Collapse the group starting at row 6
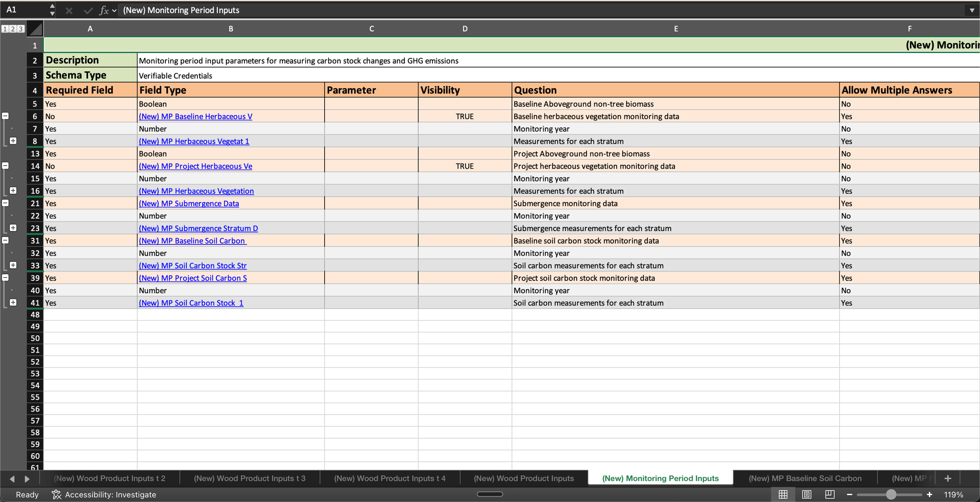 click(6, 116)
